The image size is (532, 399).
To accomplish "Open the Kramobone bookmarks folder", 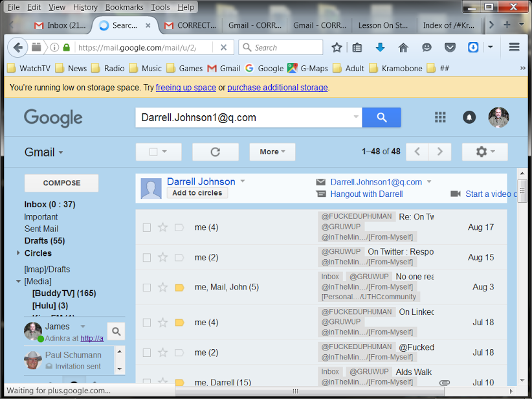I will click(396, 68).
